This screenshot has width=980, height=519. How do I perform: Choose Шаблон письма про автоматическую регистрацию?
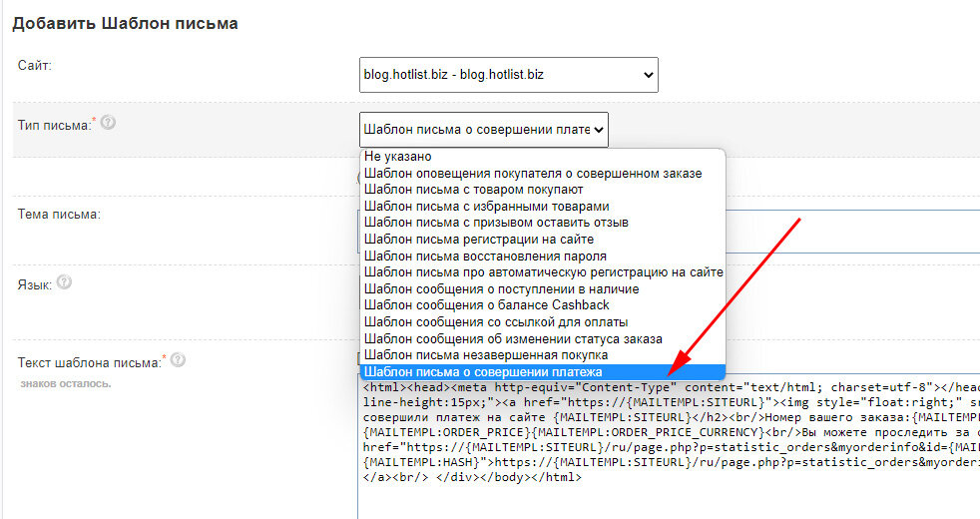[x=542, y=272]
